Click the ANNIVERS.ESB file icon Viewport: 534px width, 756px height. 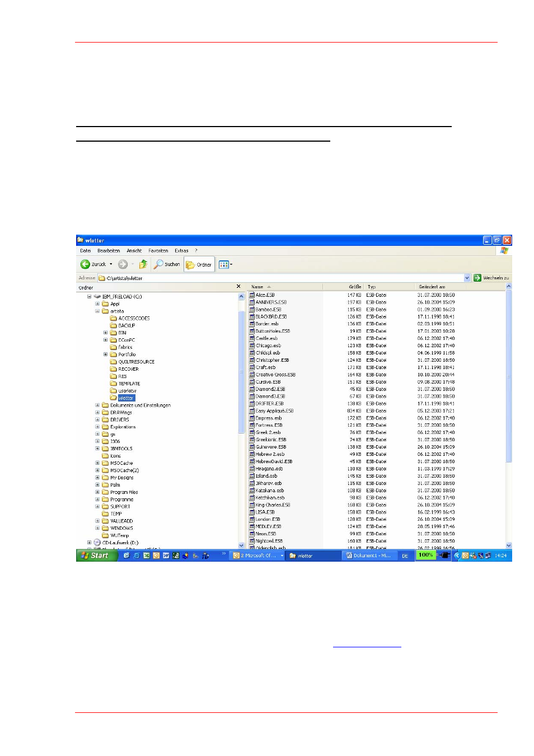252,302
